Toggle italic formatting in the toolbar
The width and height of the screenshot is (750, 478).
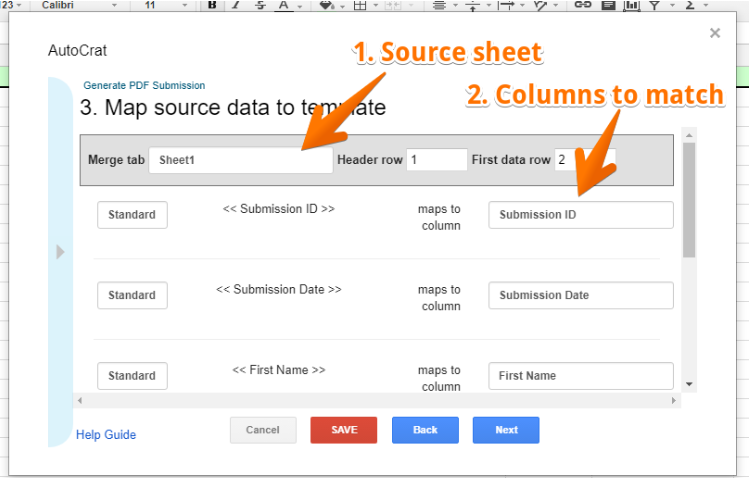pyautogui.click(x=236, y=5)
